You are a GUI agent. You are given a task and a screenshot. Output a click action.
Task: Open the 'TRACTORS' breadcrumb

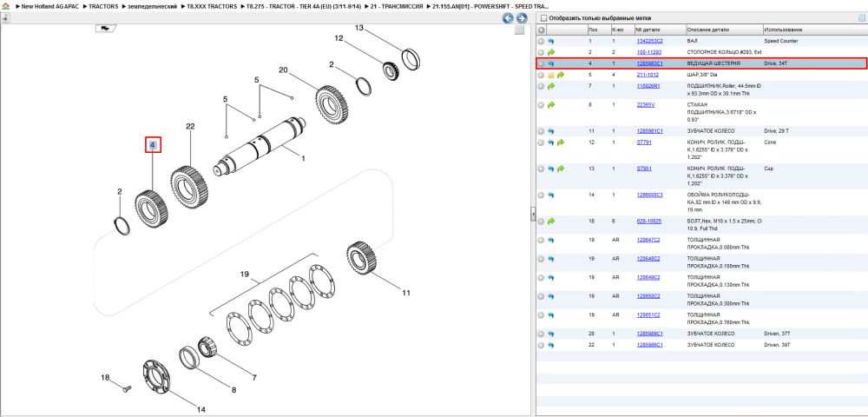103,7
